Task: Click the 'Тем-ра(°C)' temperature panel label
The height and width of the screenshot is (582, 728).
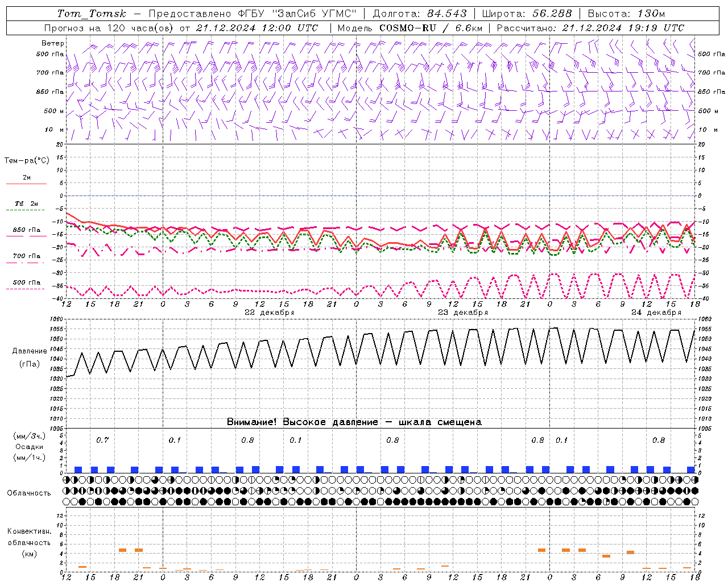Action: (27, 161)
